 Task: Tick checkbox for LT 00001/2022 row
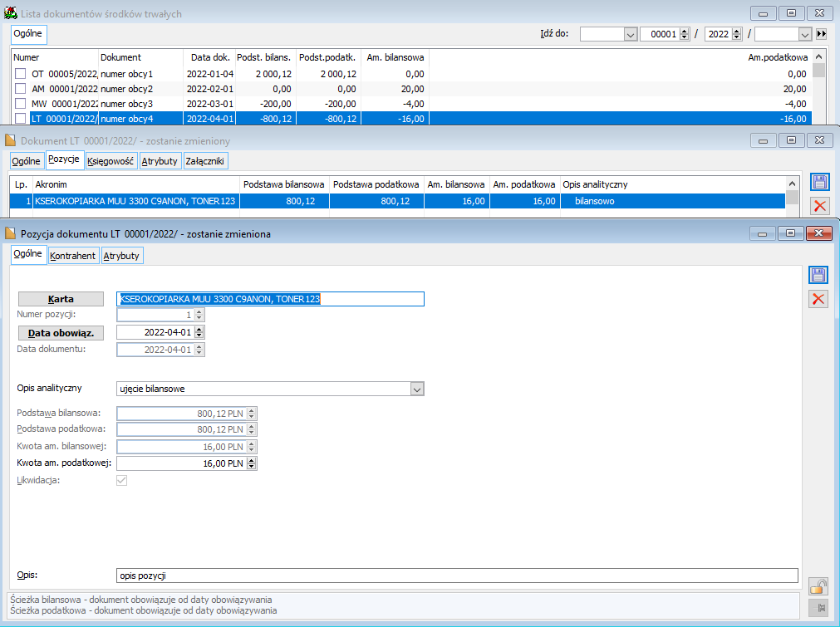pyautogui.click(x=21, y=118)
